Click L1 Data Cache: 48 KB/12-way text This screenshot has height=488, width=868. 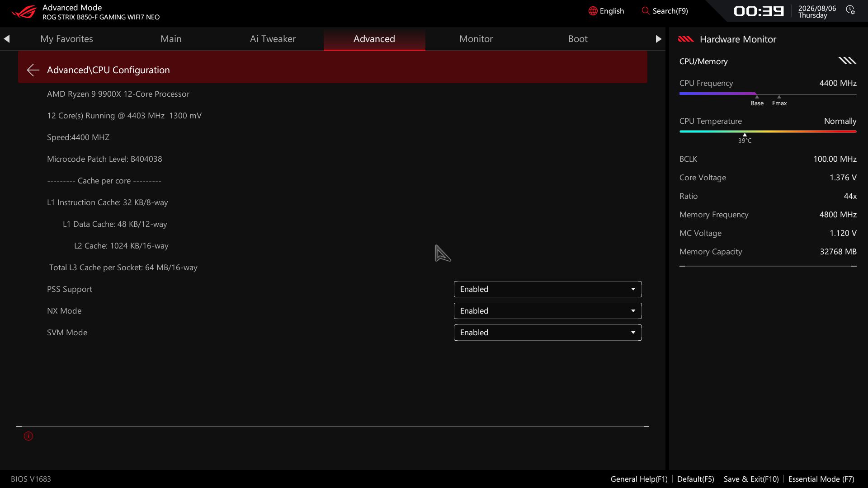coord(115,224)
